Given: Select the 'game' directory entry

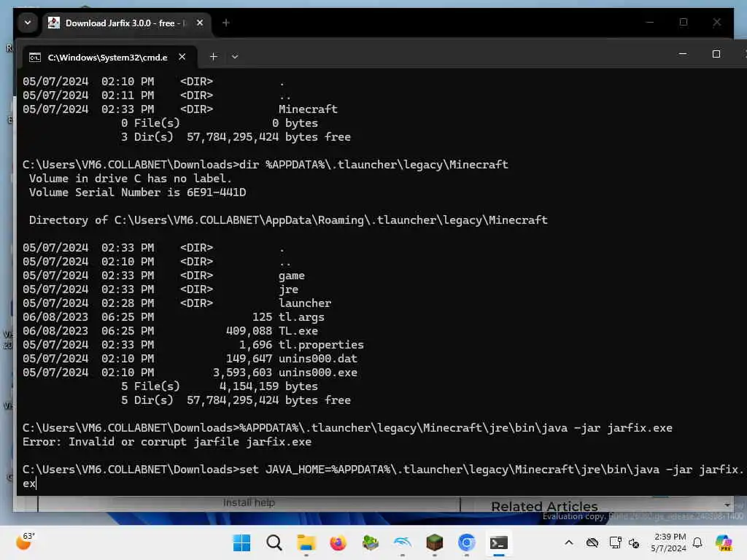Looking at the screenshot, I should click(292, 276).
